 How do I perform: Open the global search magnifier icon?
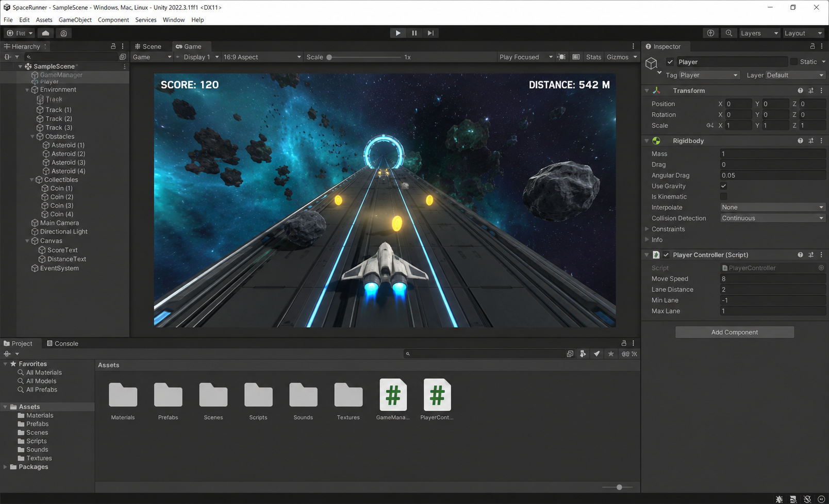coord(729,33)
